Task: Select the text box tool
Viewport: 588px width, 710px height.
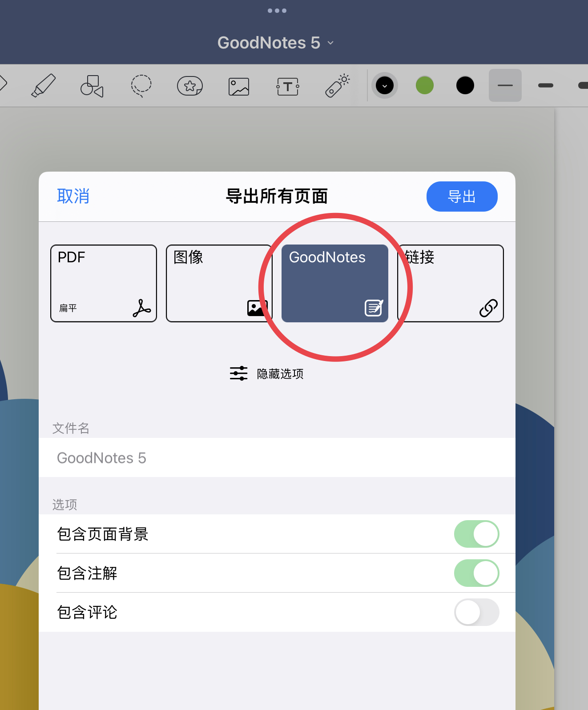Action: coord(288,86)
